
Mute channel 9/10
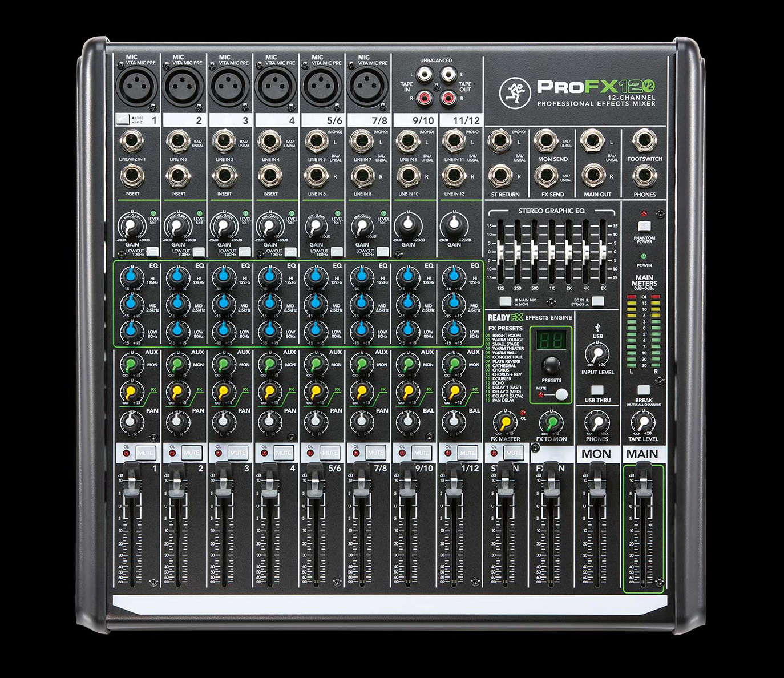click(x=422, y=453)
